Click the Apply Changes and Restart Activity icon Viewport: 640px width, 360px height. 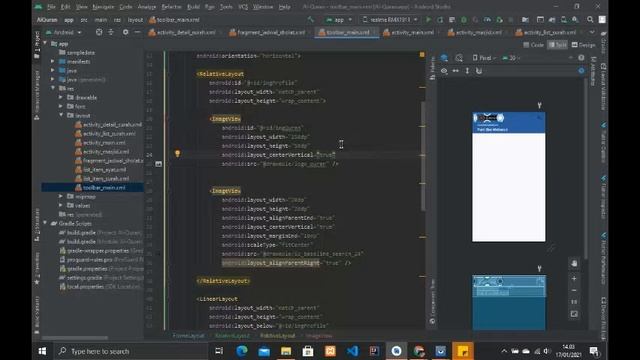coord(440,20)
